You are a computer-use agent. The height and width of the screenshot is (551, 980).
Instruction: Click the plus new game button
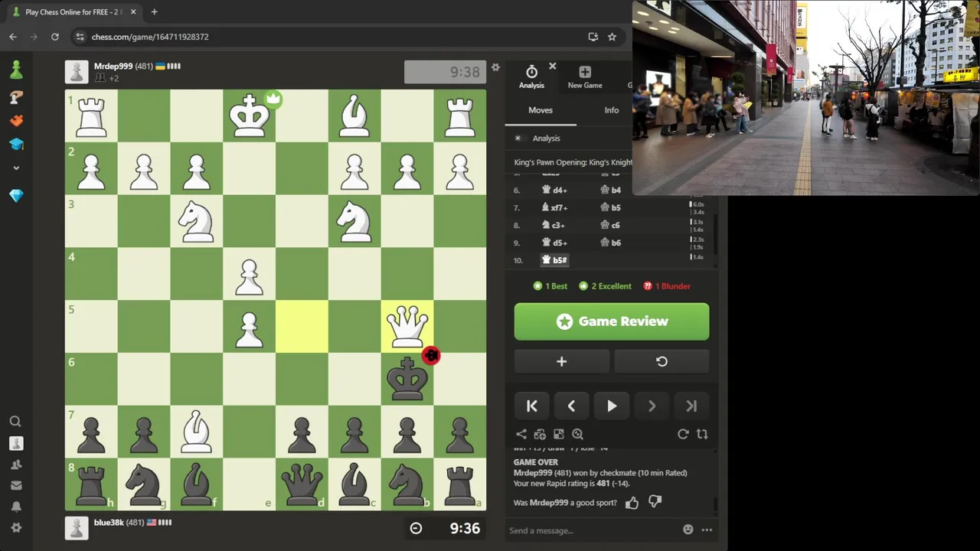pyautogui.click(x=561, y=361)
